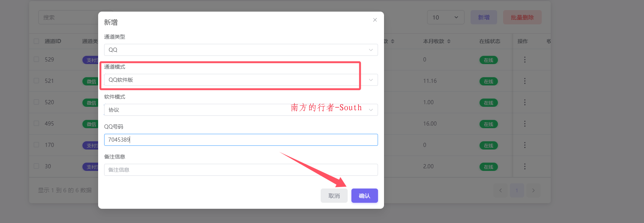
Task: Click the 2.00 amount cell
Action: pos(428,166)
